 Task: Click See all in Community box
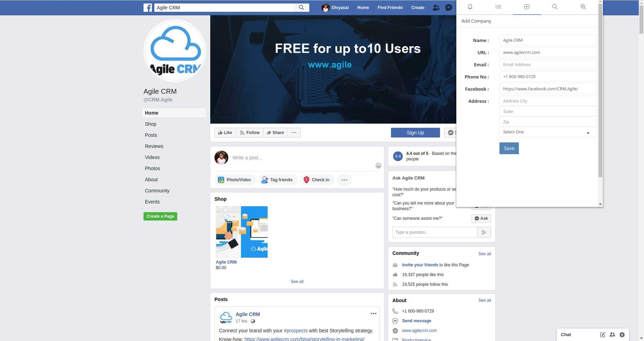[x=484, y=254]
